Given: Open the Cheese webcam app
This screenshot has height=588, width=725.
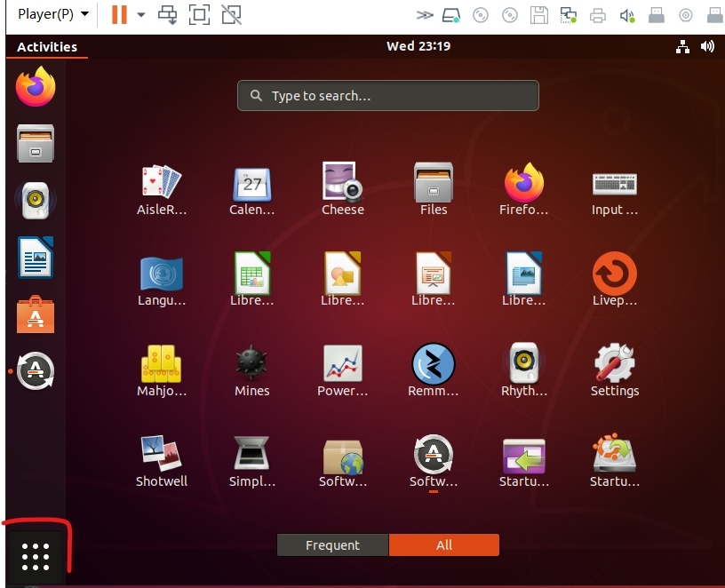Looking at the screenshot, I should point(342,183).
